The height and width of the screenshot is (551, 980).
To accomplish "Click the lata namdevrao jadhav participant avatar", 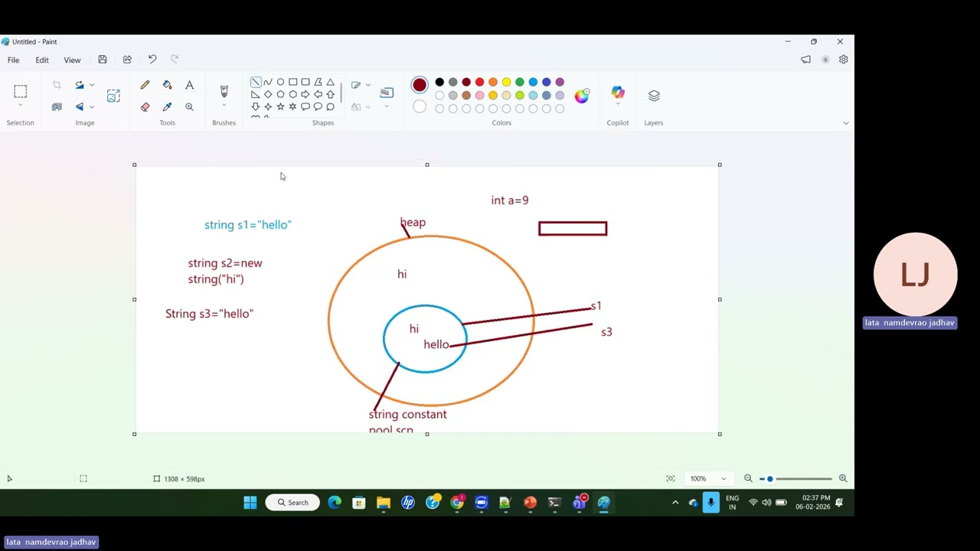I will 916,275.
